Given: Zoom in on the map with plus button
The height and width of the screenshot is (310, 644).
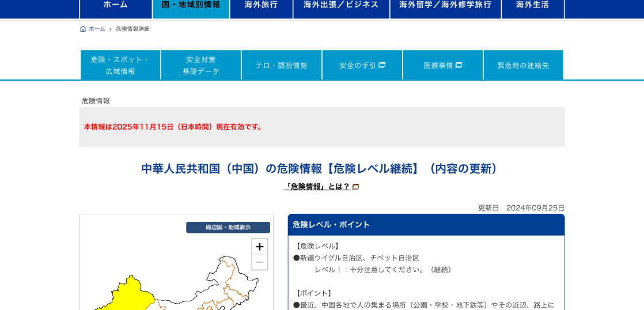Looking at the screenshot, I should coord(260,247).
